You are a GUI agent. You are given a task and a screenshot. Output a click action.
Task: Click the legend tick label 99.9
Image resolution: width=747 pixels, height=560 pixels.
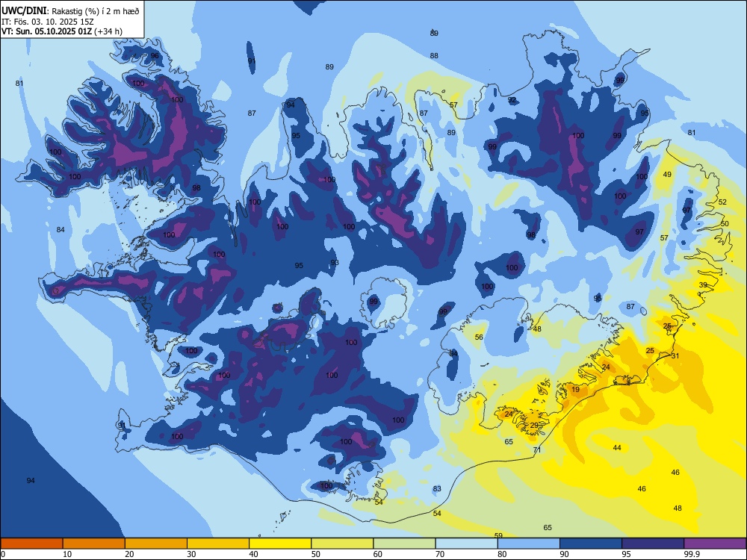click(x=691, y=554)
